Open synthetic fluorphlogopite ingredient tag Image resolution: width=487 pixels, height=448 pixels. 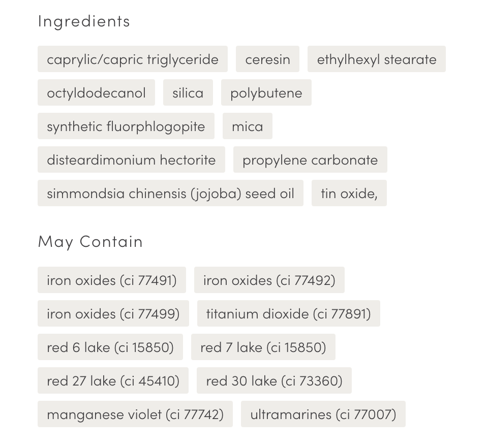pyautogui.click(x=126, y=126)
